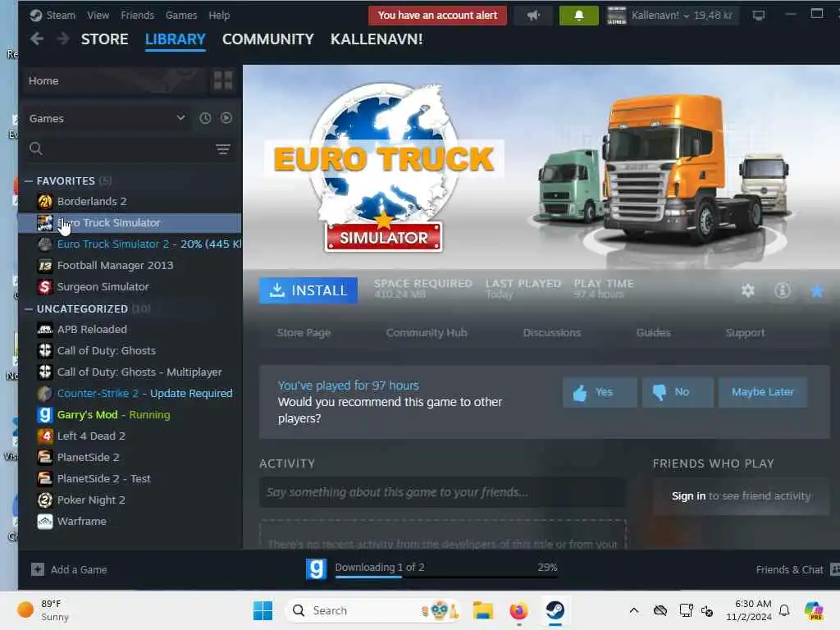
Task: Open the View menu
Action: click(98, 16)
